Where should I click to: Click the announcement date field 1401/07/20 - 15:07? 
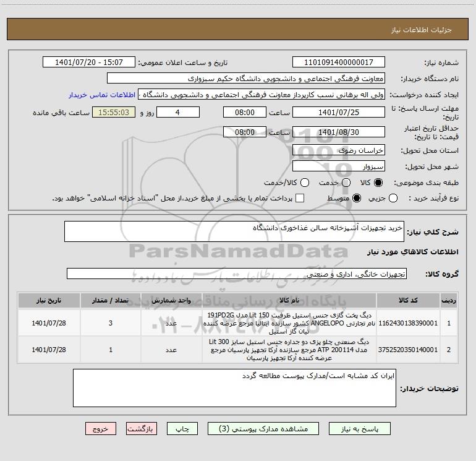[89, 62]
